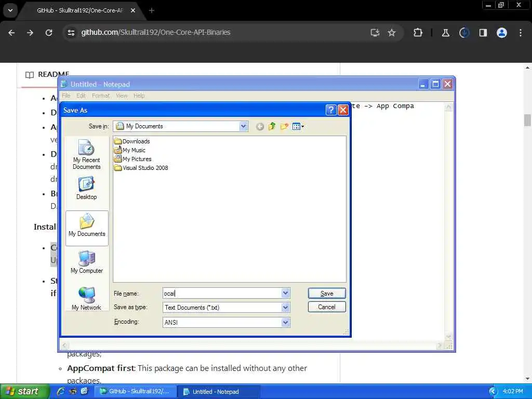The image size is (532, 399).
Task: Open browser profile avatar
Action: (x=502, y=33)
